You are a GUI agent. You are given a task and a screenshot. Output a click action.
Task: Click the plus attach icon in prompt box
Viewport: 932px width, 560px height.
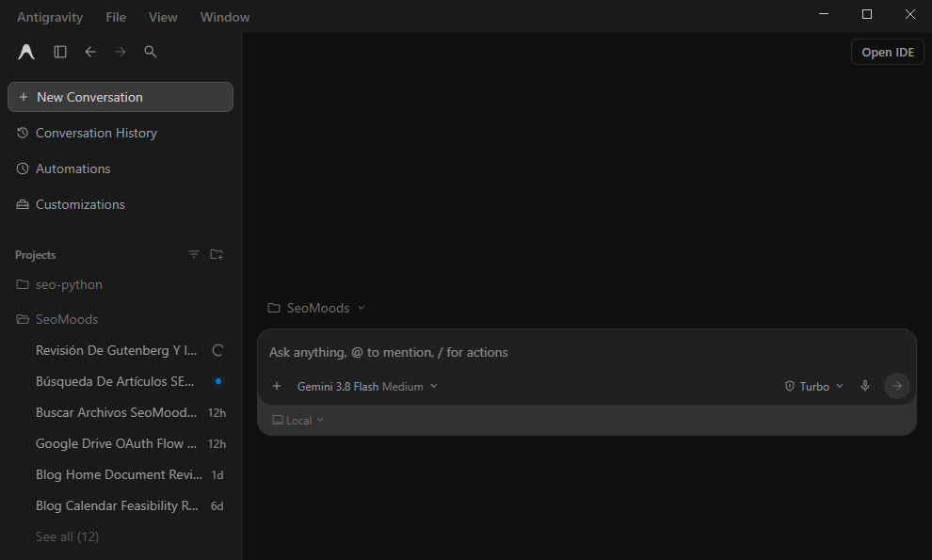coord(277,387)
